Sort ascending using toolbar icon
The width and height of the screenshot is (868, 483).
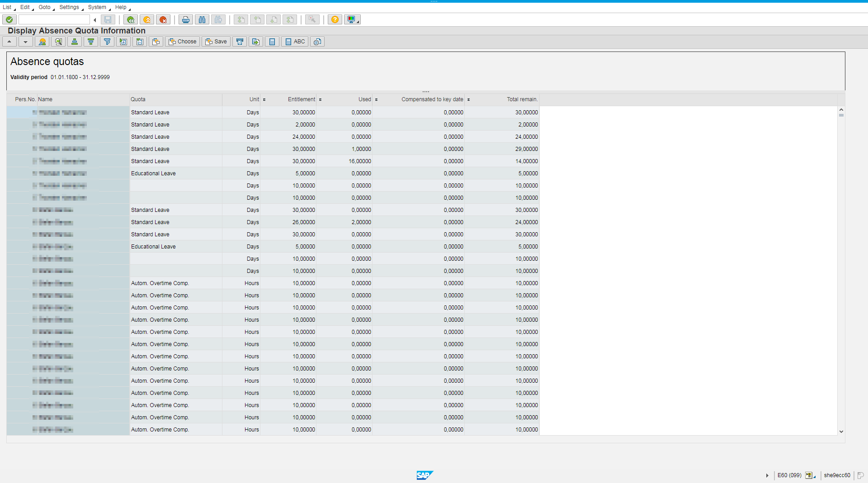75,42
